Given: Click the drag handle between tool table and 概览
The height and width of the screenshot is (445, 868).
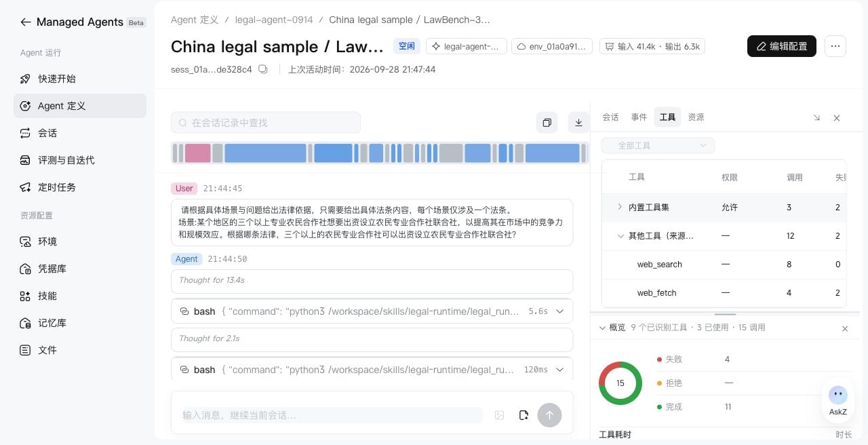Looking at the screenshot, I should (726, 314).
